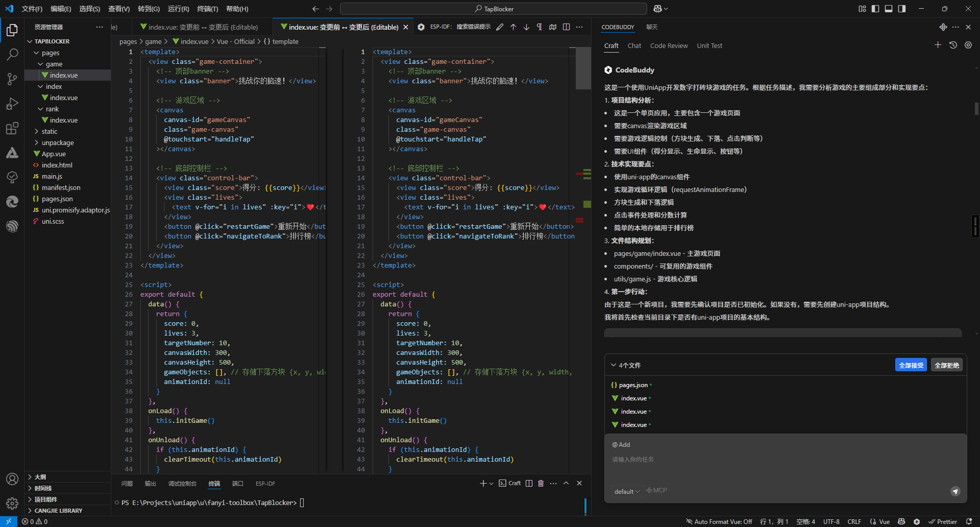980x527 pixels.
Task: Start a new CodeBuddy chat with plus icon
Action: pyautogui.click(x=938, y=45)
